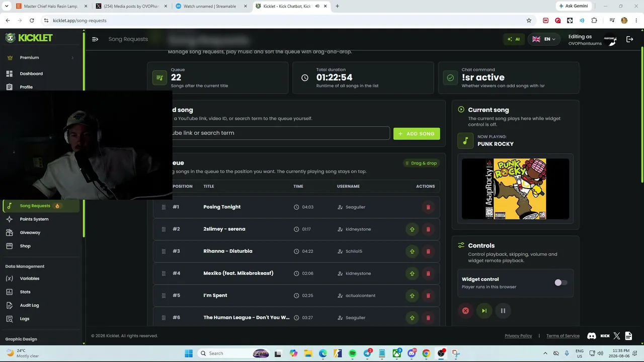Click the Ask Gemini button
The width and height of the screenshot is (644, 362).
[x=573, y=6]
